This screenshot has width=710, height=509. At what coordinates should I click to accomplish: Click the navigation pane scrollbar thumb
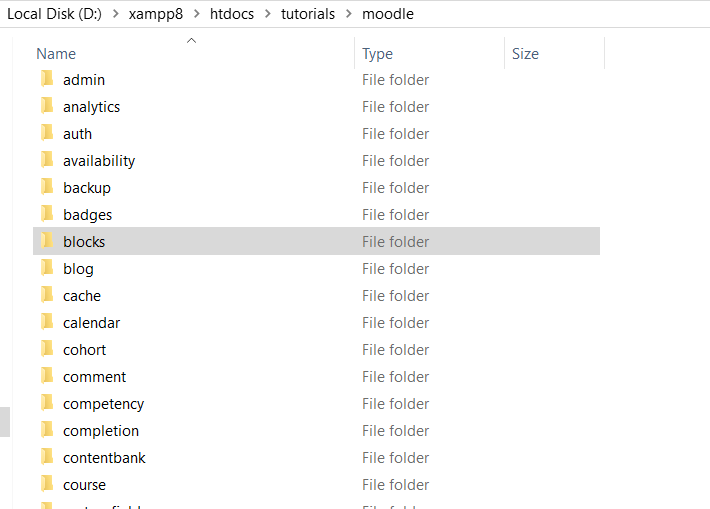5,422
